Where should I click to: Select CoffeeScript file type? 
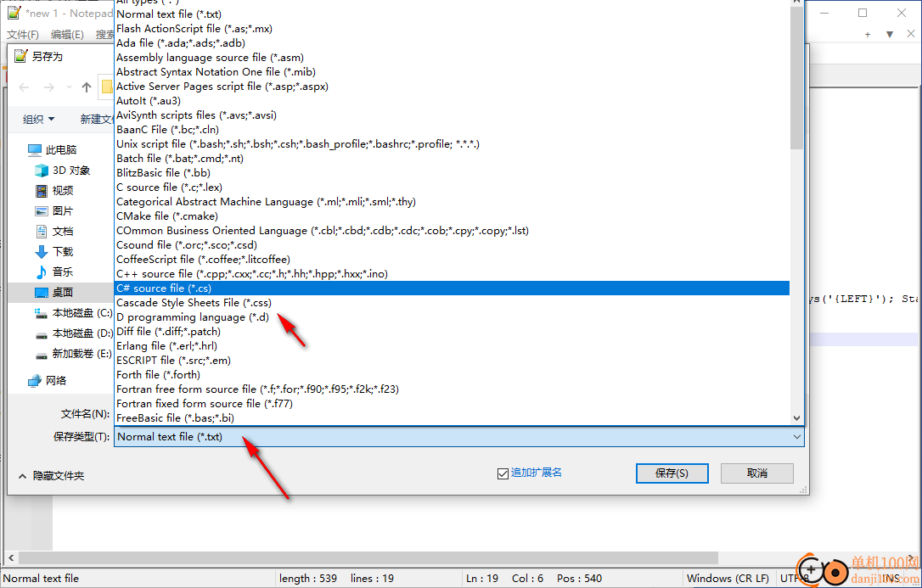[x=452, y=260]
